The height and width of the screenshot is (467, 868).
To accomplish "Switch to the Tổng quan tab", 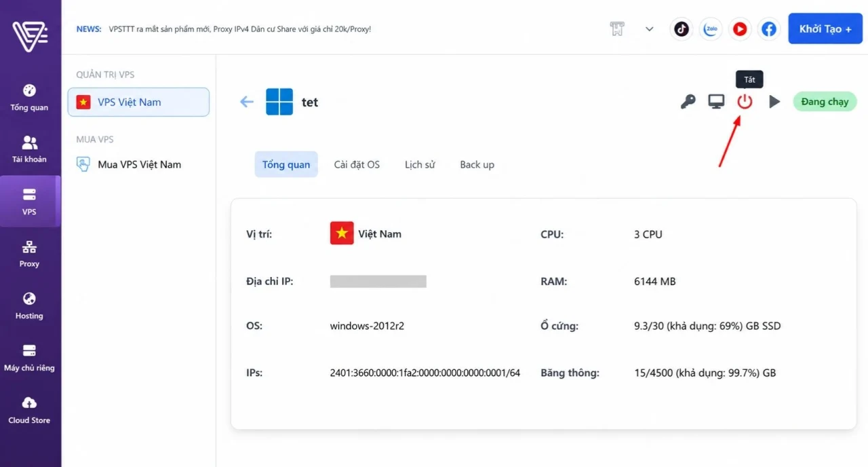I will tap(286, 164).
